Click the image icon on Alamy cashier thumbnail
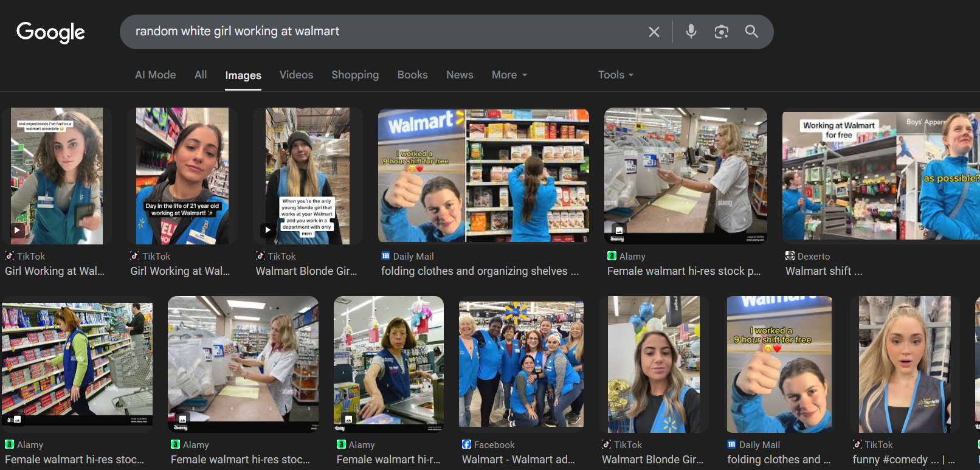Image resolution: width=980 pixels, height=470 pixels. coord(348,420)
